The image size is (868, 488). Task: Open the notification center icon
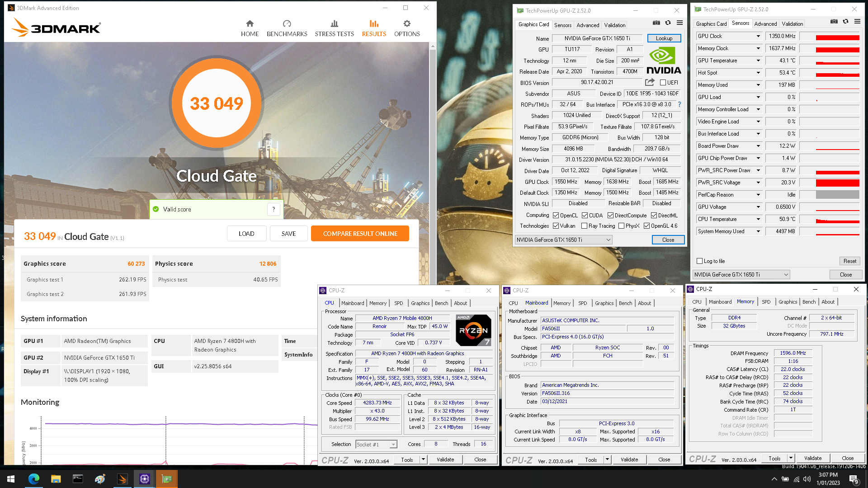[854, 479]
